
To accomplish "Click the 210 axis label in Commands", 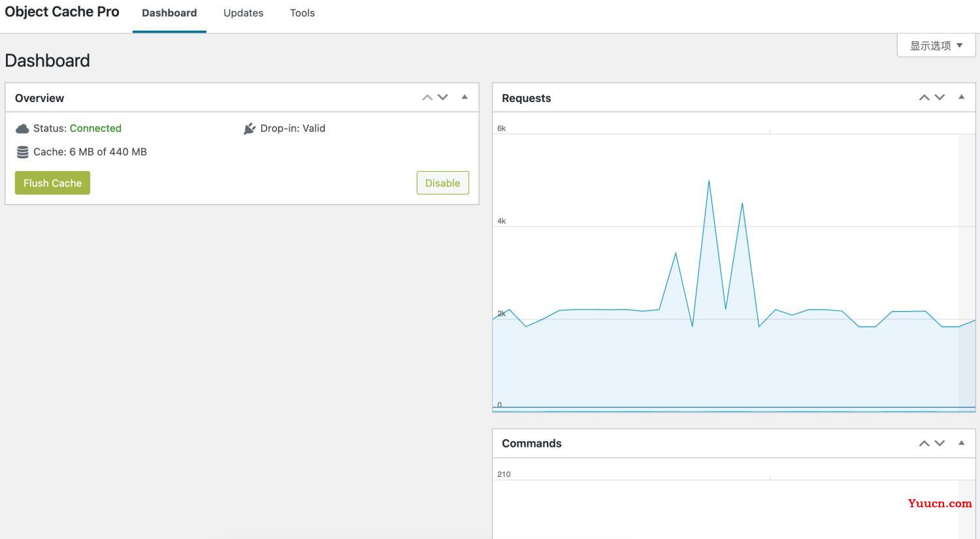I will click(x=504, y=474).
